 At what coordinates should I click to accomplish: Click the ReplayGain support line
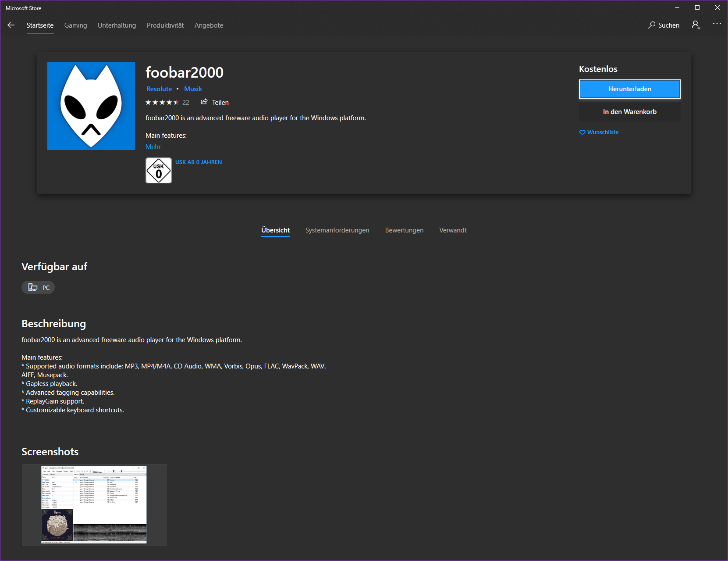click(x=53, y=401)
